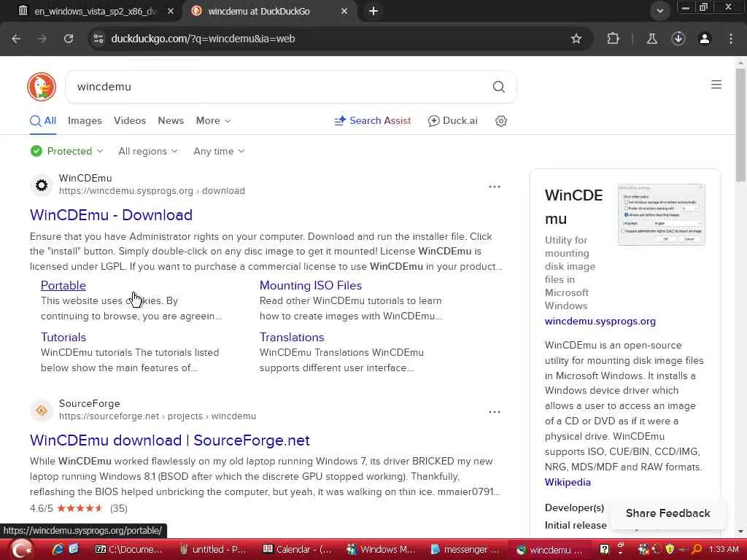Go back using browser back arrow

coord(16,39)
